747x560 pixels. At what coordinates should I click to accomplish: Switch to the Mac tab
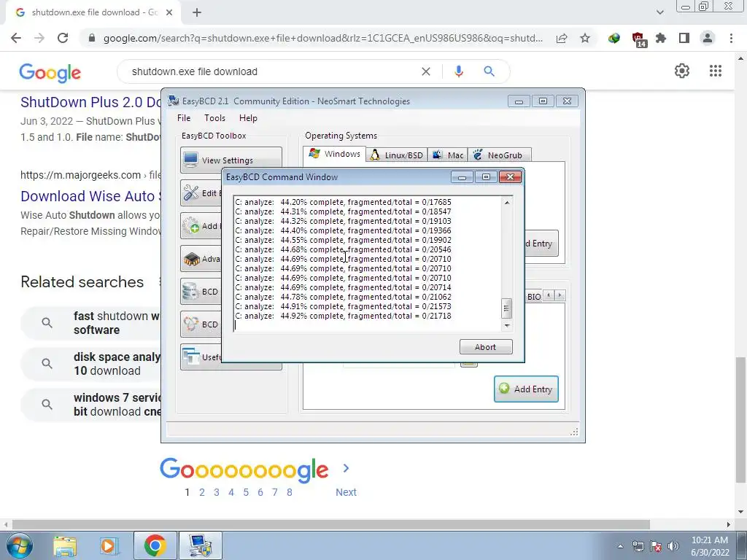447,155
